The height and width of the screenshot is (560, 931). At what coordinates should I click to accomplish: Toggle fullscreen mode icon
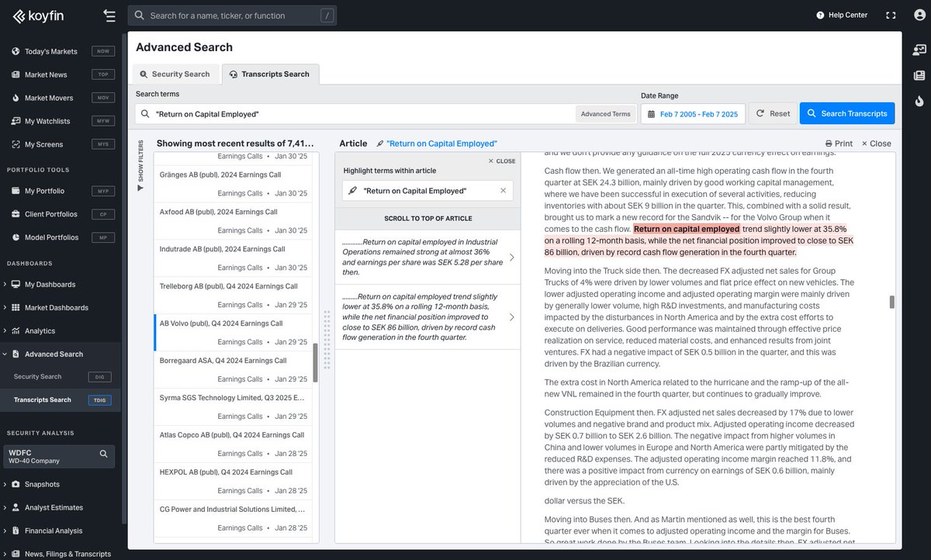click(x=891, y=16)
